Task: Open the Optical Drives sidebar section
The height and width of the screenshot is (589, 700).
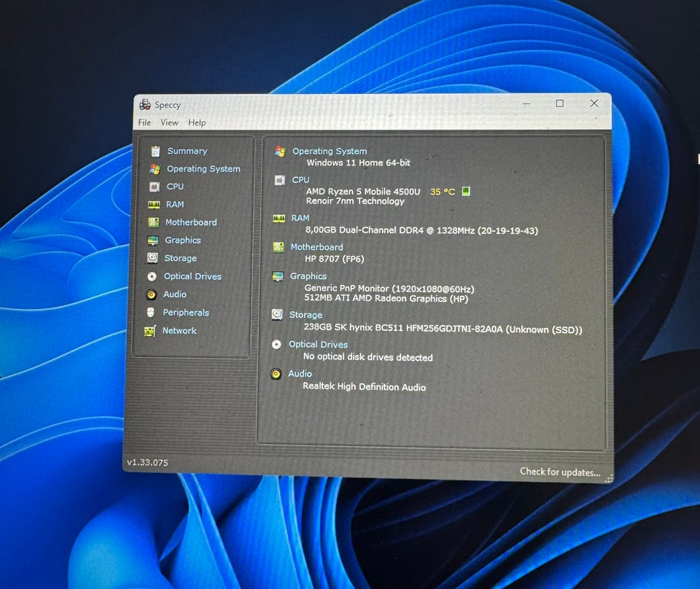Action: (192, 276)
